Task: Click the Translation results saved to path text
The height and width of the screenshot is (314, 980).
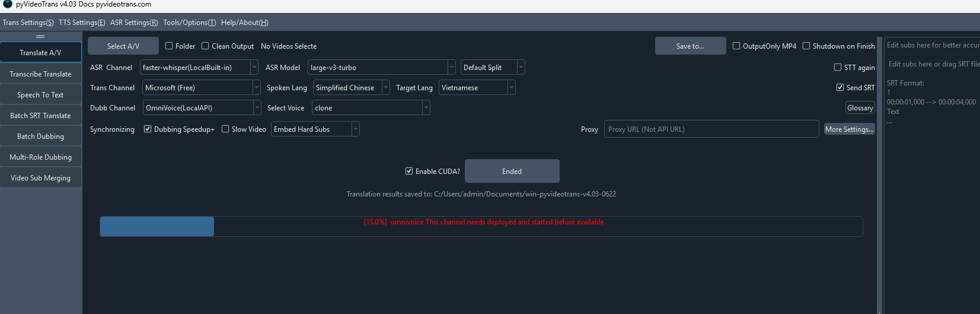Action: point(481,194)
